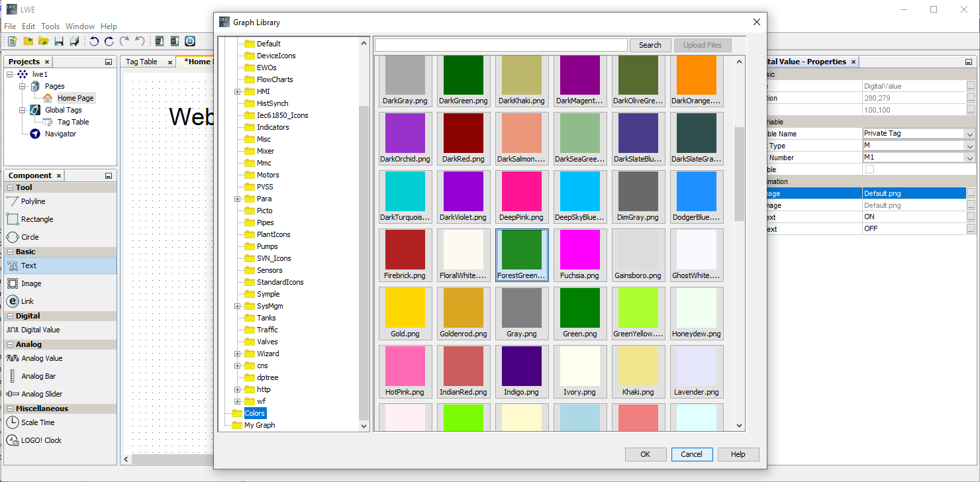
Task: Click the Search button
Action: coord(650,45)
